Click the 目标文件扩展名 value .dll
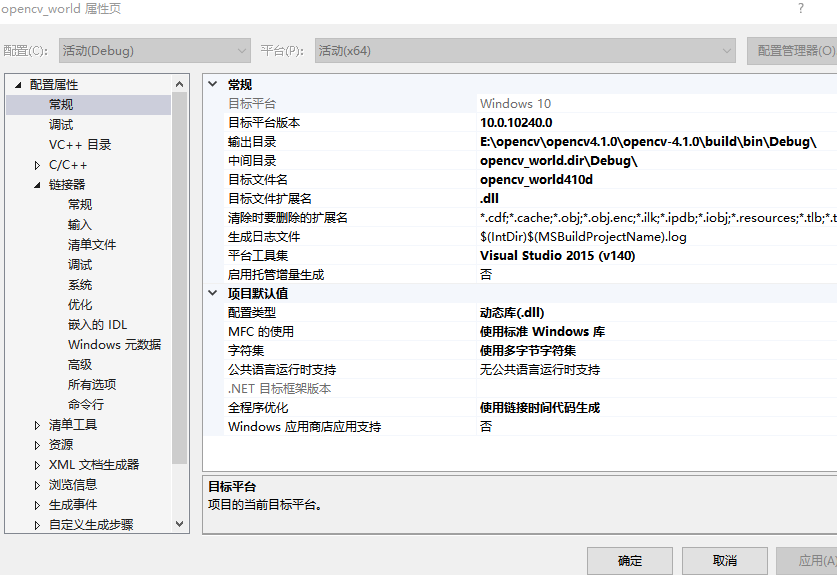 [x=489, y=198]
